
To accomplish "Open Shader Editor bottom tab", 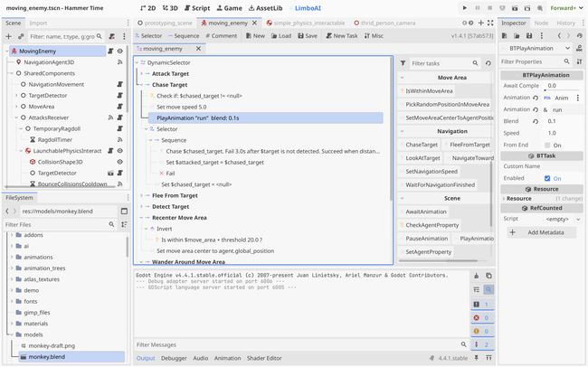I will [x=264, y=358].
